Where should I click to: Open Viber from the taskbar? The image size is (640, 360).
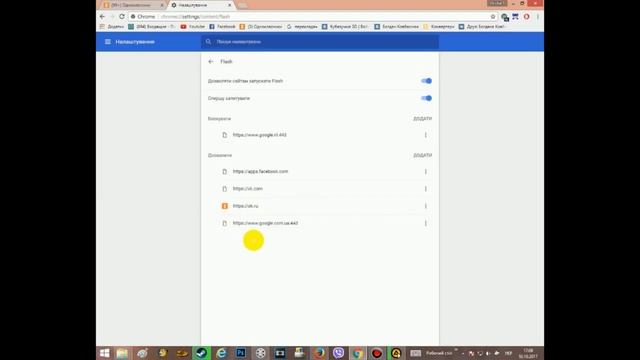click(x=338, y=353)
